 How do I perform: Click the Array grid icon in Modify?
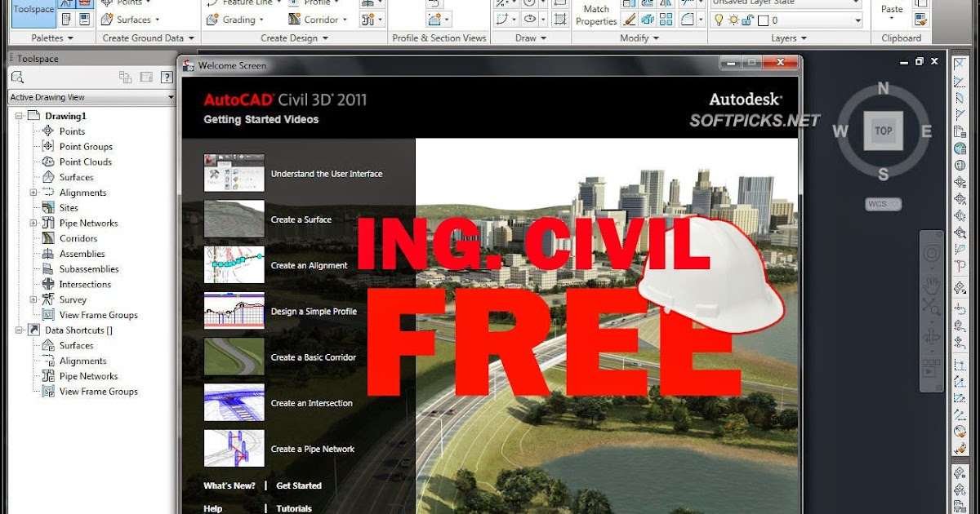(x=666, y=20)
